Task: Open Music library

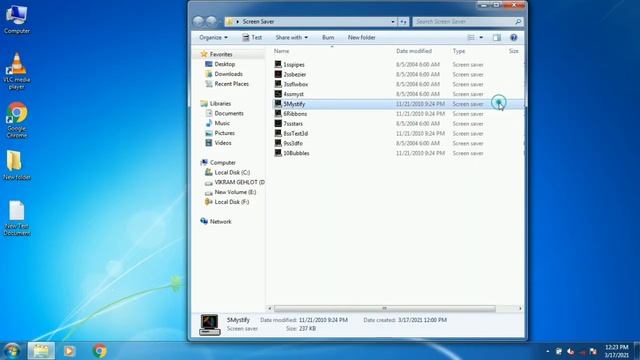Action: (222, 123)
